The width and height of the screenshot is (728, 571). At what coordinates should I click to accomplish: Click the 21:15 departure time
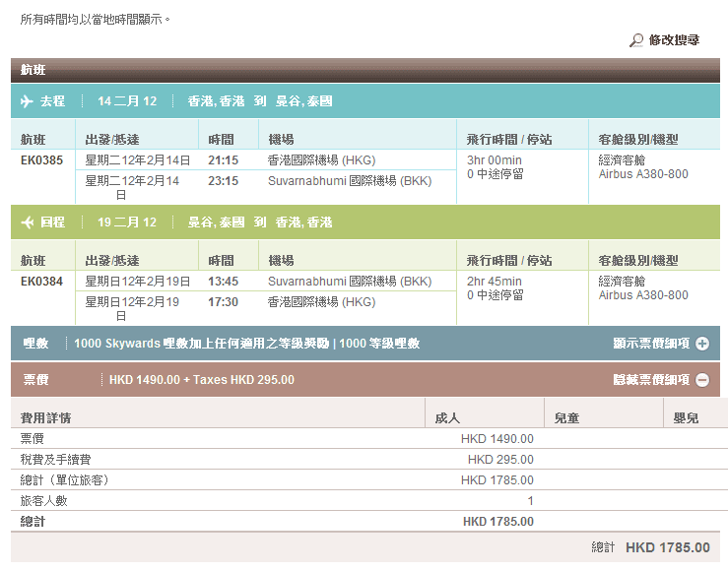(223, 160)
